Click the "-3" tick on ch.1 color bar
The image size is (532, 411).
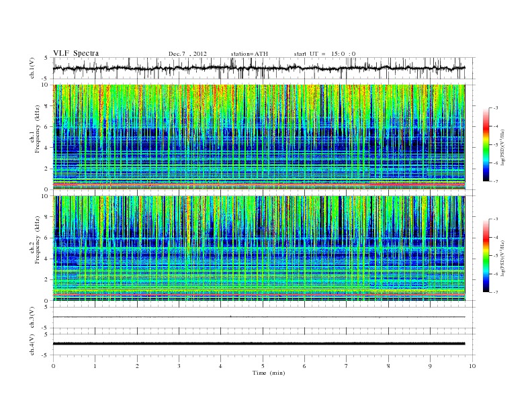tap(496, 108)
